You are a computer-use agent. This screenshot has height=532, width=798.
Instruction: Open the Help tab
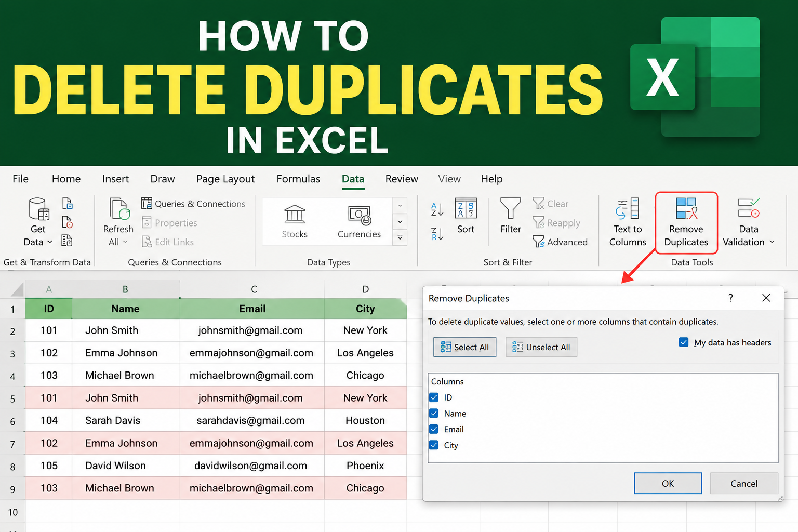[491, 179]
